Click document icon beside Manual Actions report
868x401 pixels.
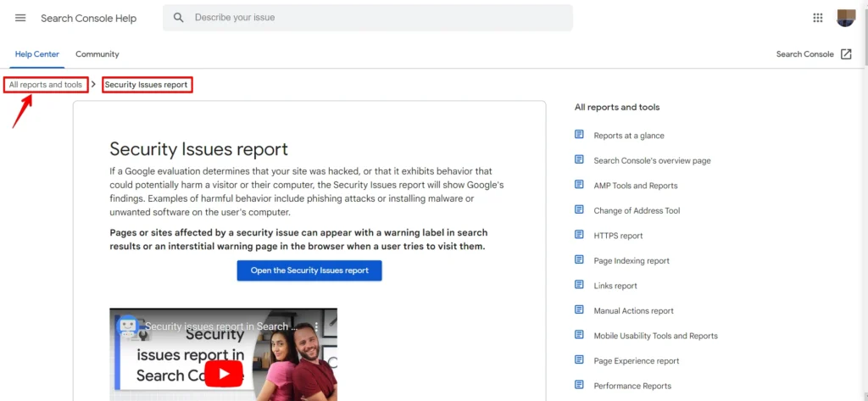click(579, 309)
